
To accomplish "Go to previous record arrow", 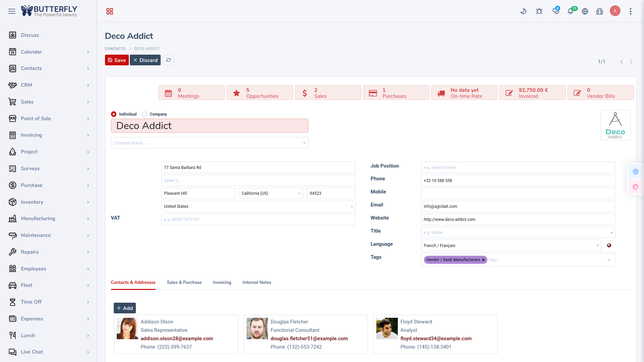I will coord(622,62).
